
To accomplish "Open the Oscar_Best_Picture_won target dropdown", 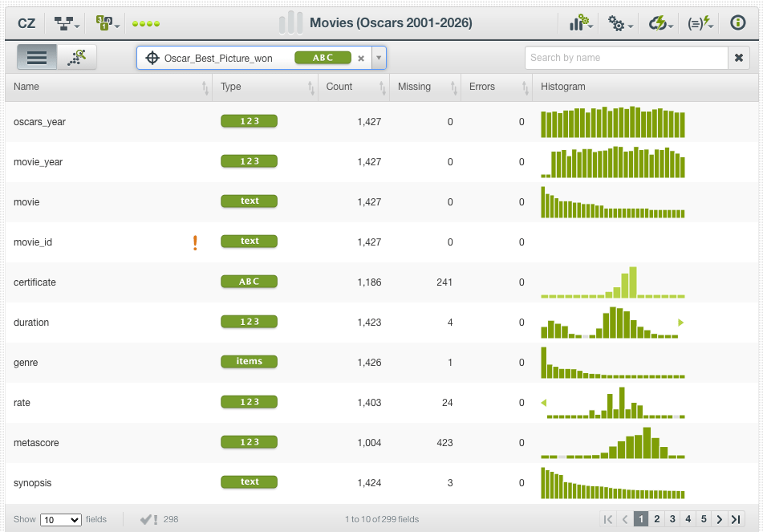I will (379, 57).
